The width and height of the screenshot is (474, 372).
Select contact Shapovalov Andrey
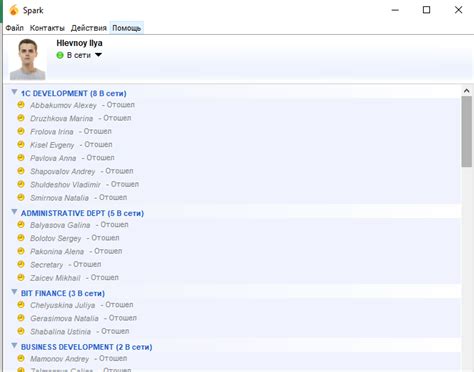(x=63, y=171)
